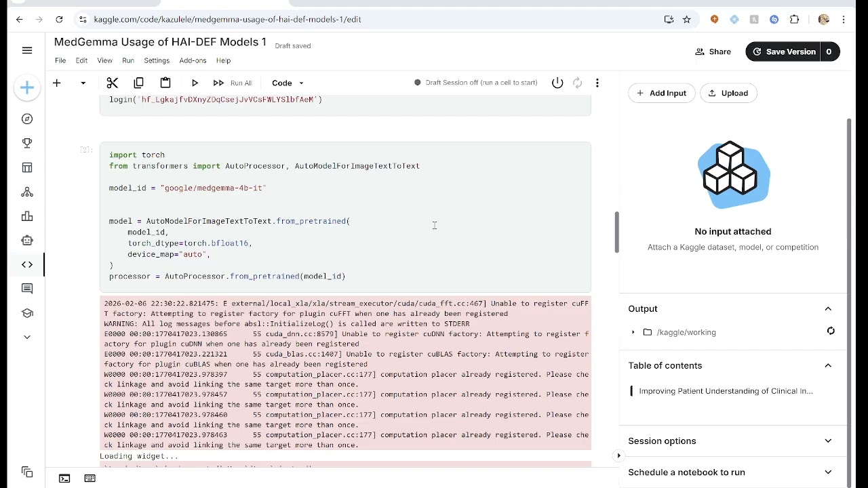Open the toolbar more options menu
This screenshot has height=488, width=868.
pos(597,83)
